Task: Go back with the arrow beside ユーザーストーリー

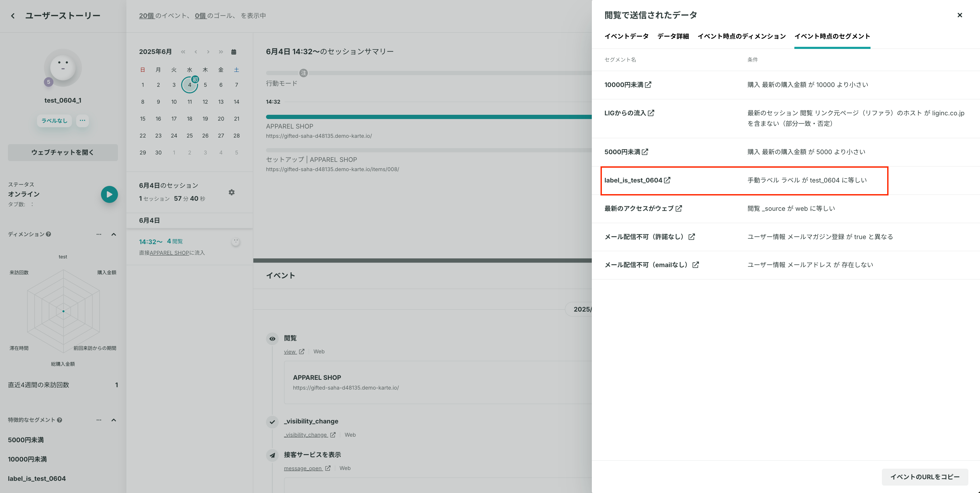Action: click(13, 16)
